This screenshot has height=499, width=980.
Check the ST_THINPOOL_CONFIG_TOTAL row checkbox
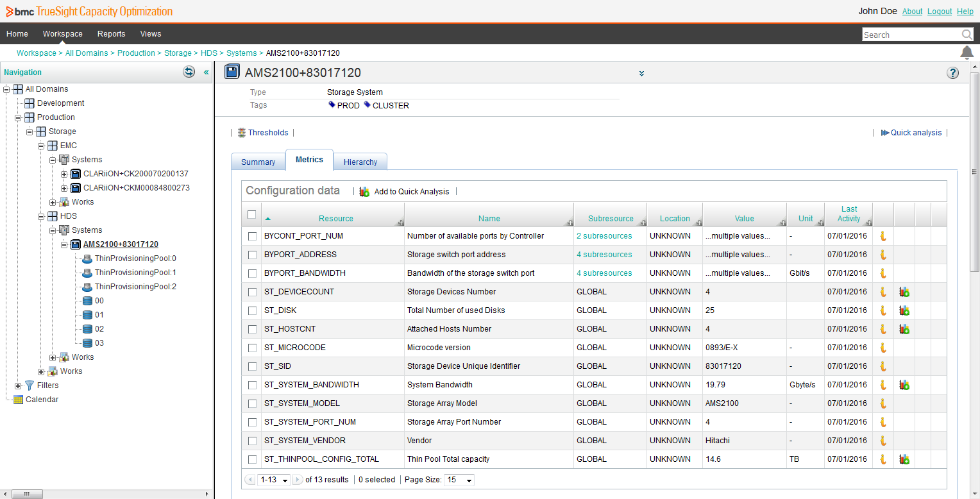point(253,460)
